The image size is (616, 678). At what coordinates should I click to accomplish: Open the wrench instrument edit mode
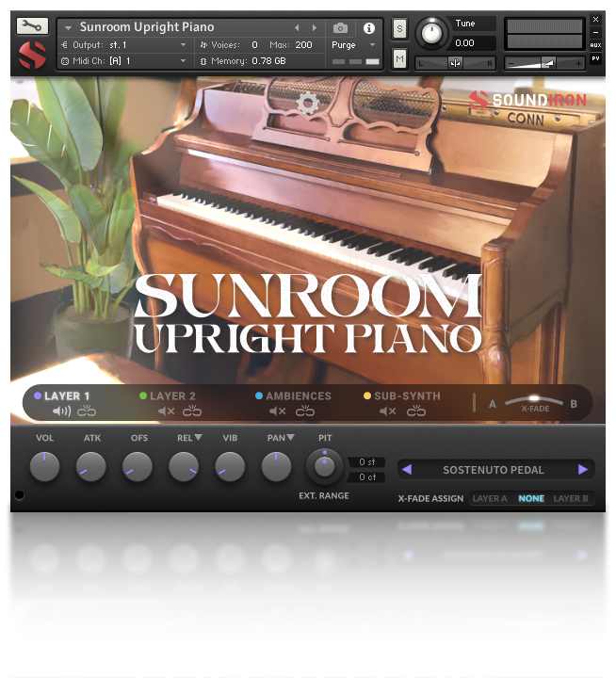pos(32,26)
